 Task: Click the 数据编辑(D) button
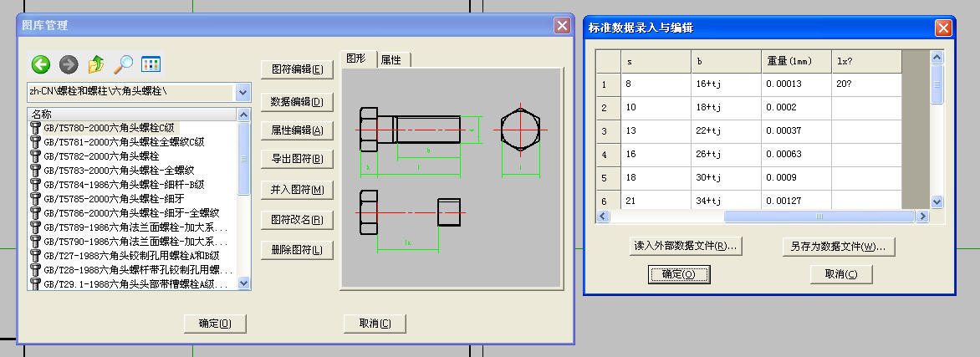click(x=297, y=102)
